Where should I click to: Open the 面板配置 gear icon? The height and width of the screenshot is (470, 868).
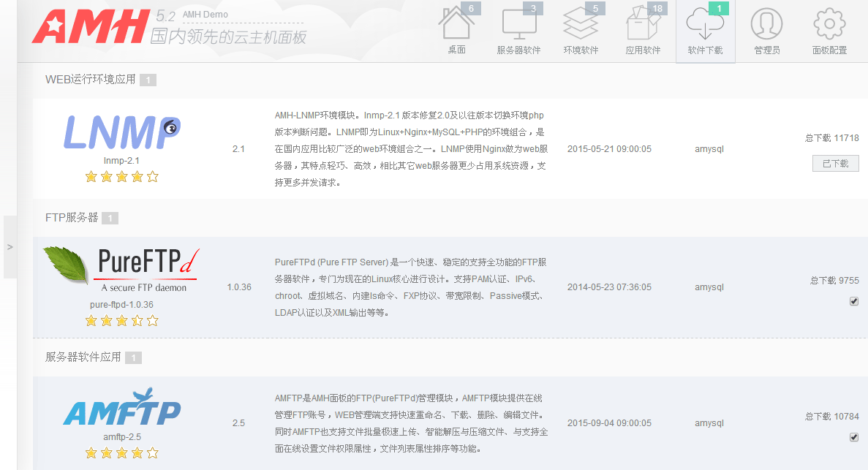[x=829, y=24]
